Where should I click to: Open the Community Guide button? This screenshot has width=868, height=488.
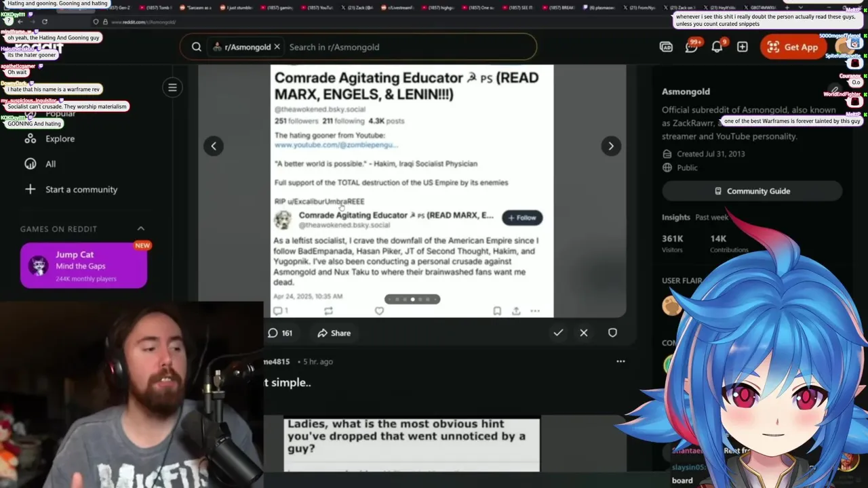[x=752, y=191]
